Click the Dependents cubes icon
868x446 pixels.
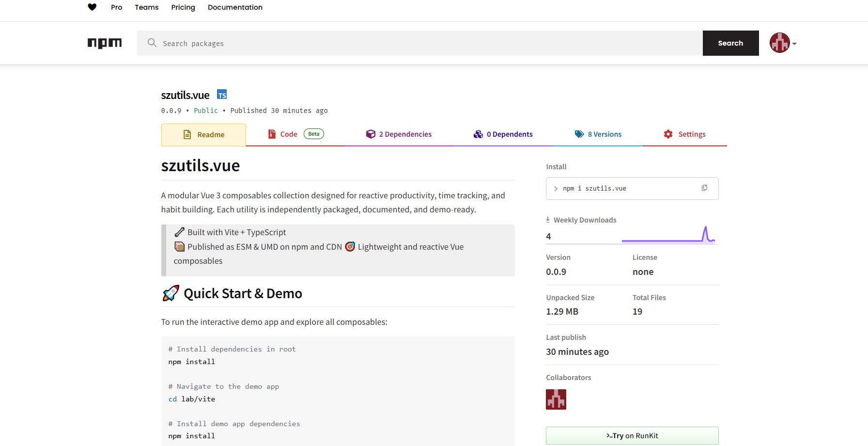coord(478,134)
